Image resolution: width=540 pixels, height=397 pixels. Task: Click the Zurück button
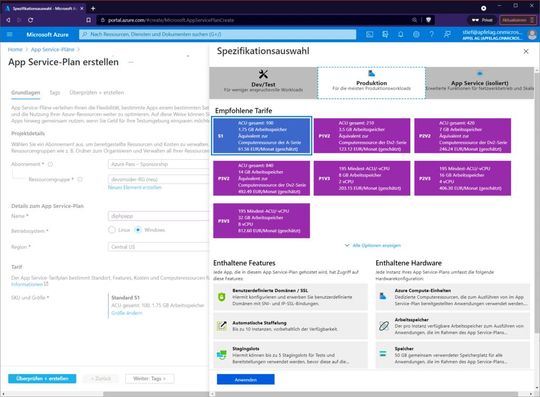point(101,379)
